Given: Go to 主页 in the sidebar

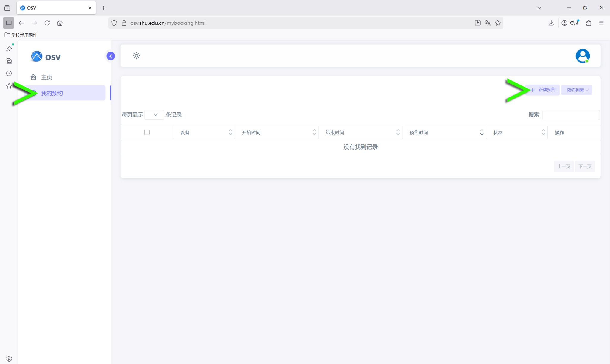Looking at the screenshot, I should coord(46,77).
